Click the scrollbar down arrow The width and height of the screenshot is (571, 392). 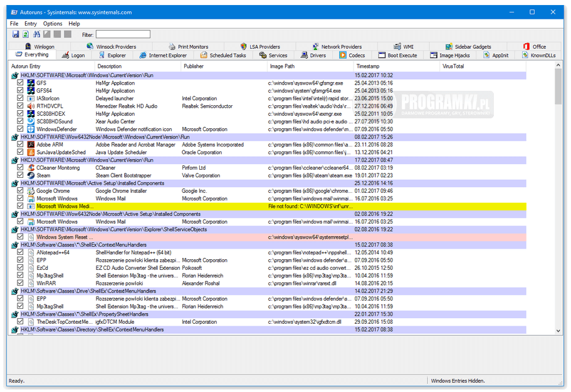pos(558,331)
